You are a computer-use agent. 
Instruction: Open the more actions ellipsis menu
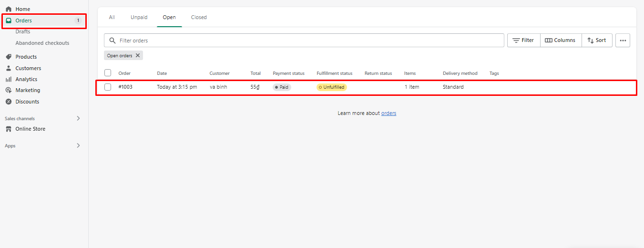click(623, 41)
